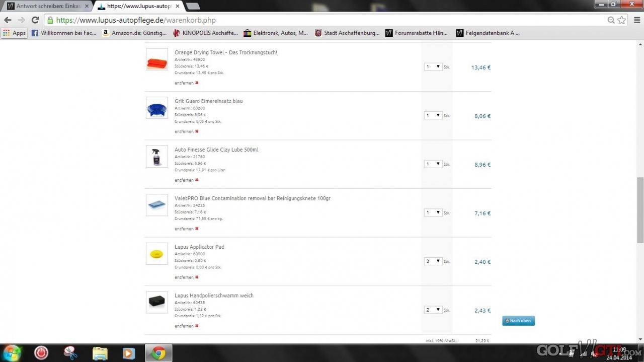Viewport: 644px width, 362px height.
Task: Switch to the 'Antwort schreiben: Einkau' tab
Action: (47, 6)
